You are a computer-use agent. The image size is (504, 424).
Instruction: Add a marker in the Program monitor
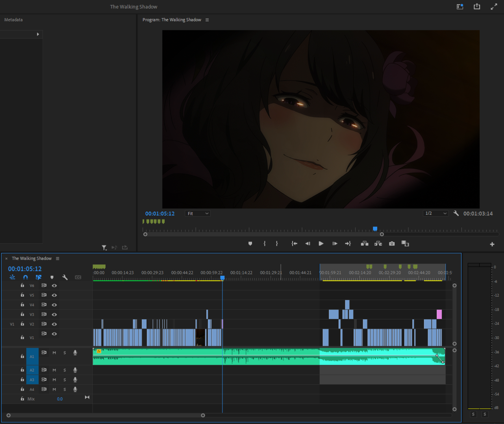pos(250,244)
